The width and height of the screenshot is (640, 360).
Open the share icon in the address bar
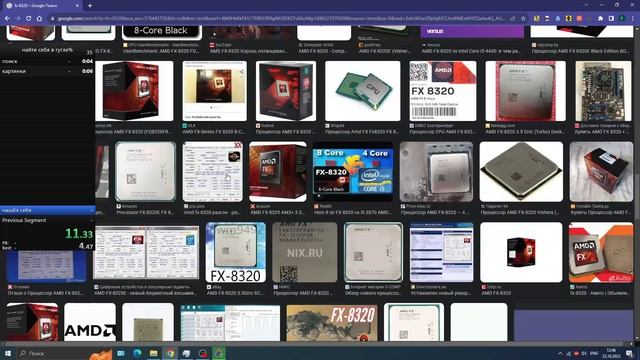[x=513, y=18]
